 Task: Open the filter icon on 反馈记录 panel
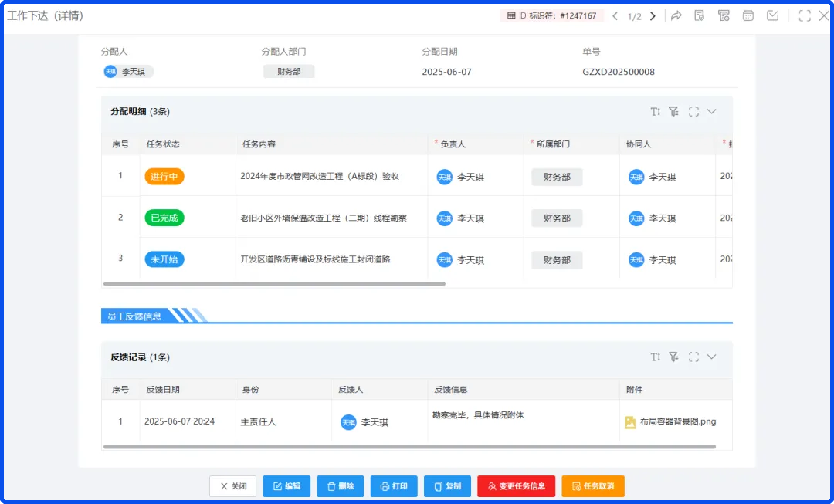[x=674, y=357]
